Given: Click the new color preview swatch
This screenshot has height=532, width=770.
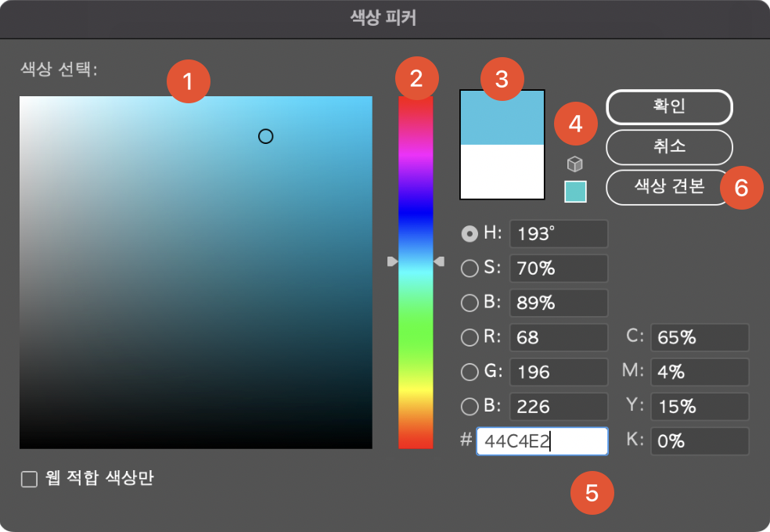Looking at the screenshot, I should (502, 117).
